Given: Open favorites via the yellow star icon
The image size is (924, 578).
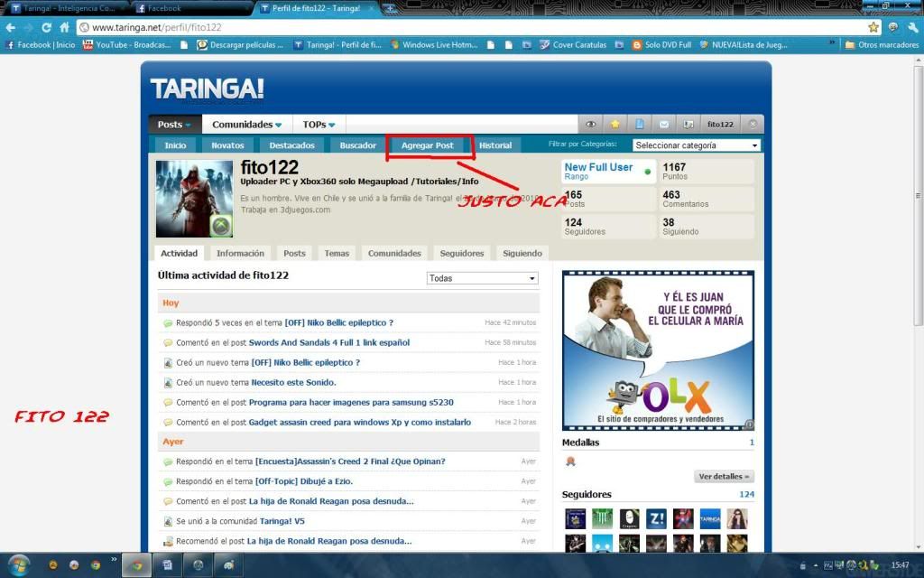Looking at the screenshot, I should coord(614,125).
